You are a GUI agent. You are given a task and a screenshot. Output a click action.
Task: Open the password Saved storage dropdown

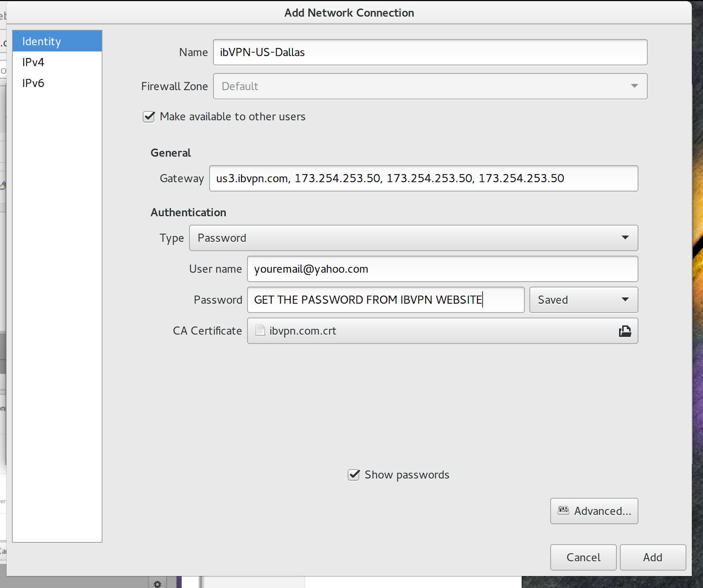click(x=583, y=300)
